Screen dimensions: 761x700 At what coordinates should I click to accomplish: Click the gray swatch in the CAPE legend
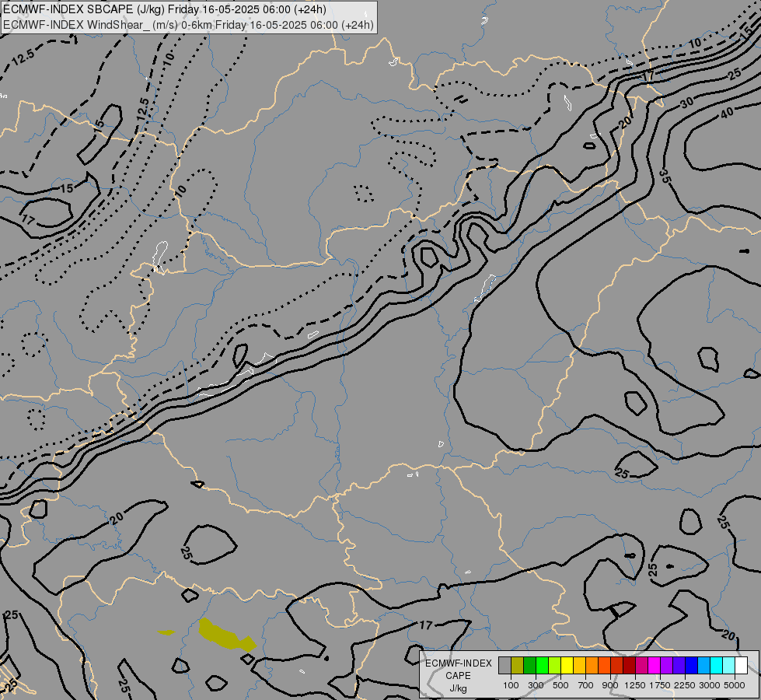(x=504, y=665)
